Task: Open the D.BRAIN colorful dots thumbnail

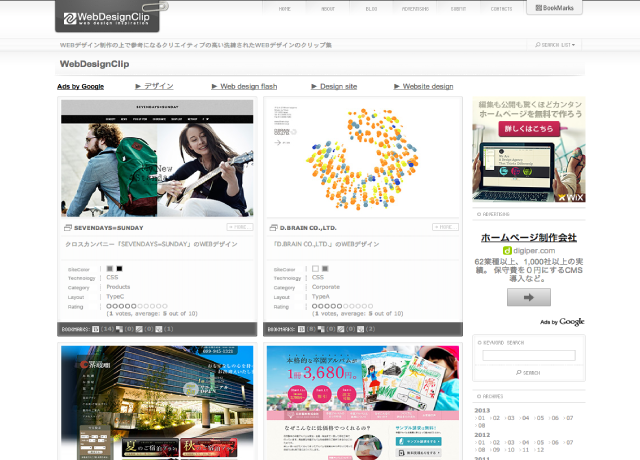Action: [363, 158]
